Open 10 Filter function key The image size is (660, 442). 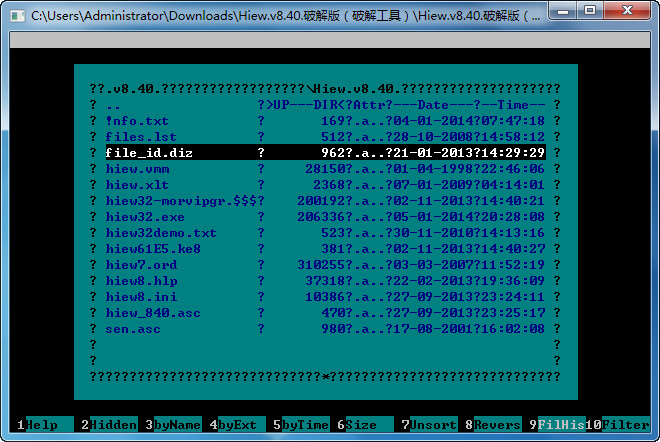point(618,425)
